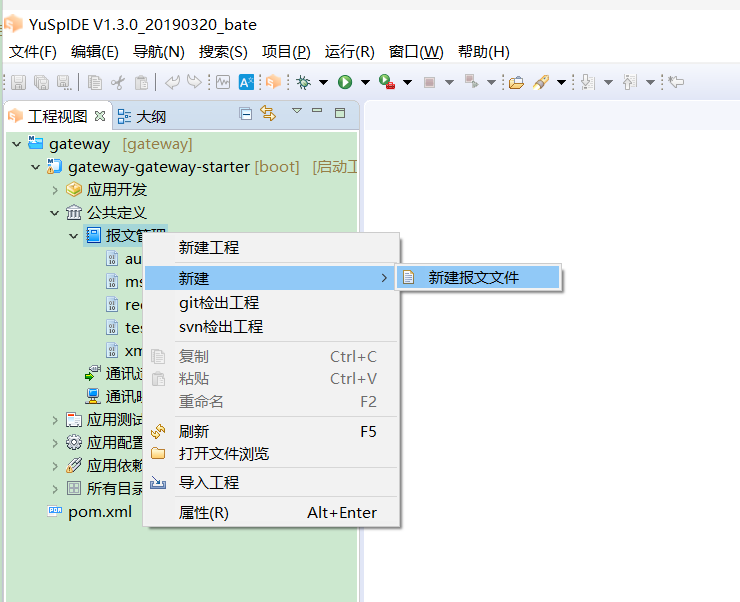Choose git检出工程 in the context menu
The height and width of the screenshot is (602, 740).
pyautogui.click(x=219, y=303)
